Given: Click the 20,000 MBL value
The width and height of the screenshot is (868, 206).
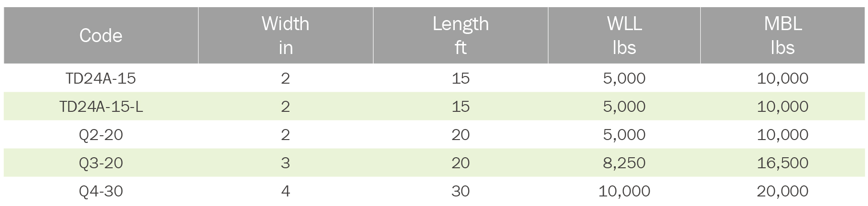Looking at the screenshot, I should [782, 191].
